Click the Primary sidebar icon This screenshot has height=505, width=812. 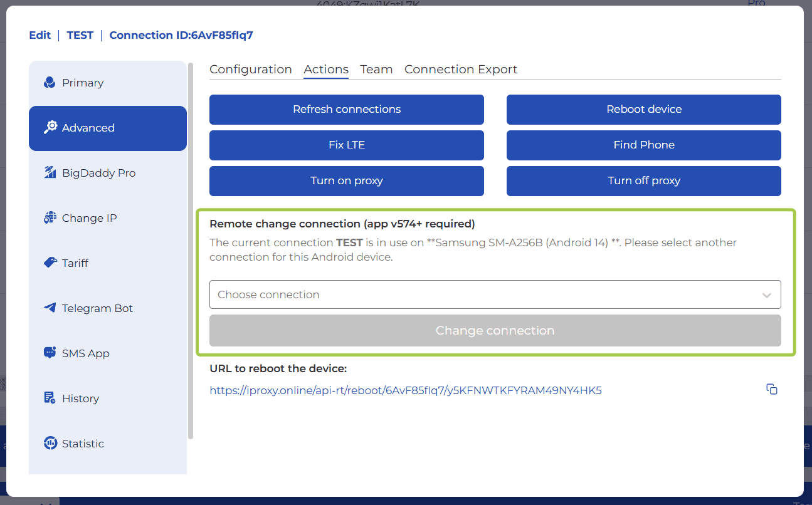click(50, 83)
